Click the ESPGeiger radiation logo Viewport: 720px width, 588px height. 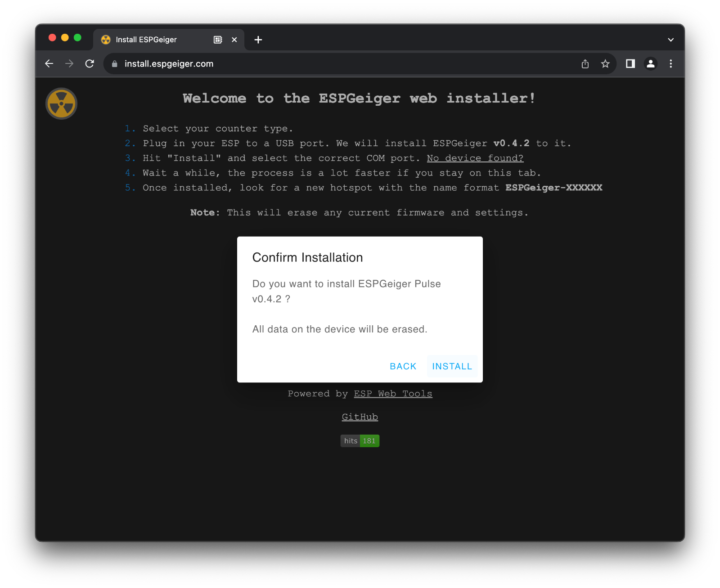(62, 103)
